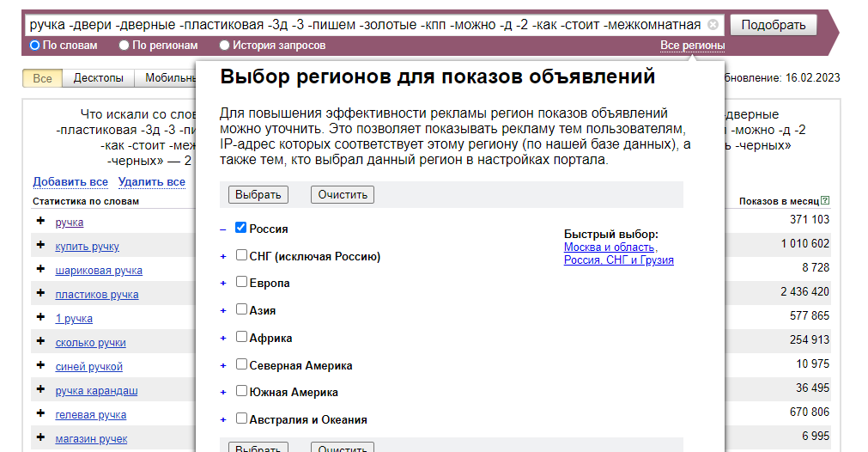Add '1 ручка' with its plus icon

40,317
